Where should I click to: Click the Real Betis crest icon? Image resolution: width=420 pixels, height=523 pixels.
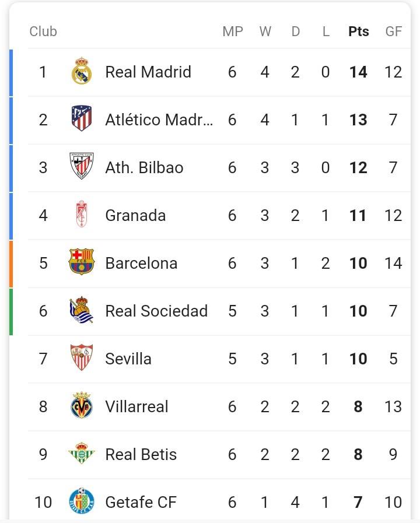click(82, 453)
